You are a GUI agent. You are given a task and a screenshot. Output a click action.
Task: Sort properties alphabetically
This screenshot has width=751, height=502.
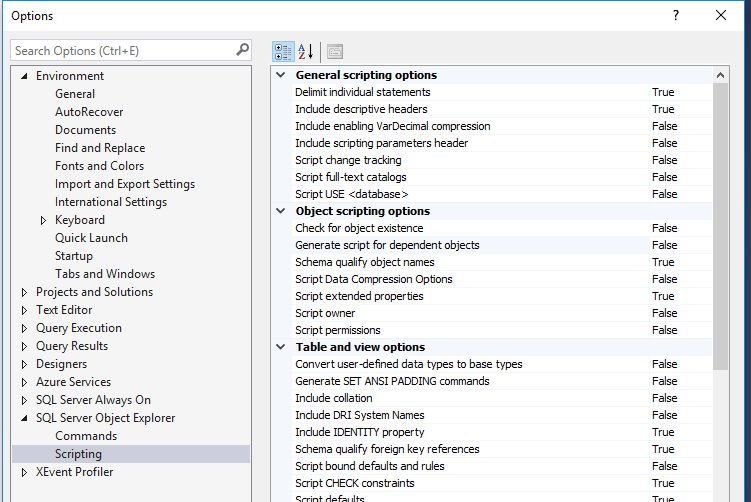tap(306, 51)
